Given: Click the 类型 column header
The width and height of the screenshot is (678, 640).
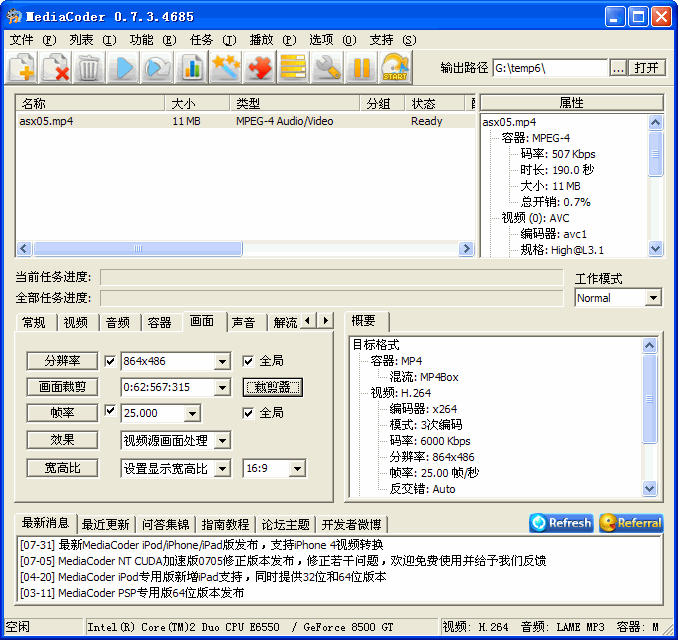Looking at the screenshot, I should [294, 104].
